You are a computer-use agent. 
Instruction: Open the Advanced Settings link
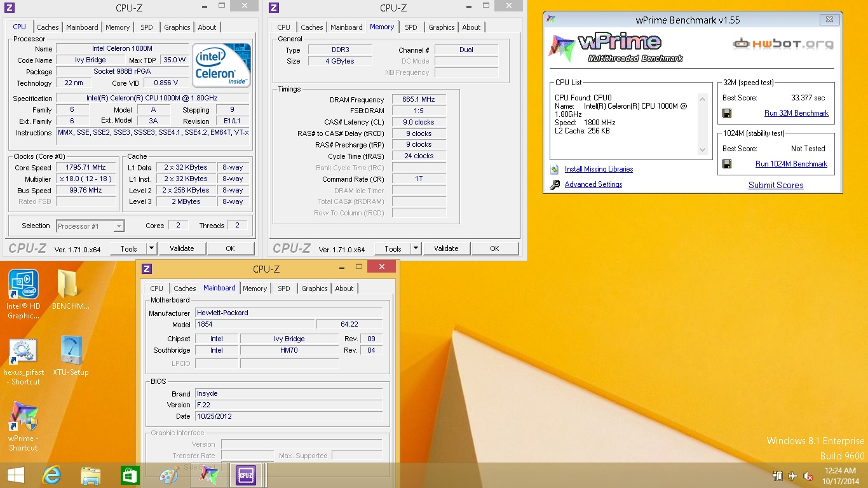coord(593,184)
